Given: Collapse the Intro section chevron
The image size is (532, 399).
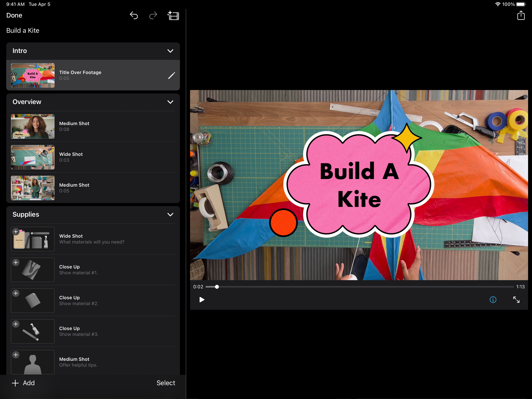Looking at the screenshot, I should click(x=170, y=51).
